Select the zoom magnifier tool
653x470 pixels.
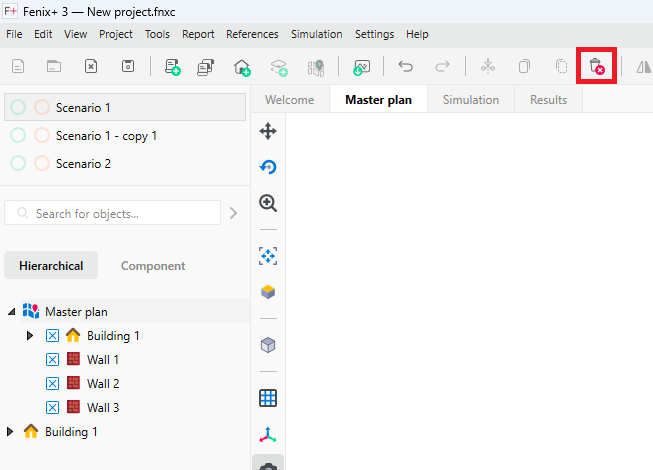click(268, 203)
